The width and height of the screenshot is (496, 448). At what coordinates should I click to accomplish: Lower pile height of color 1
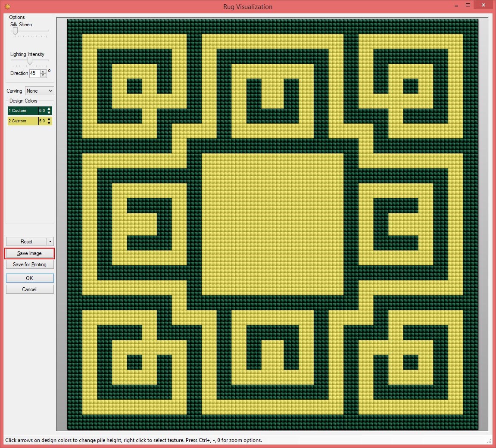point(49,113)
